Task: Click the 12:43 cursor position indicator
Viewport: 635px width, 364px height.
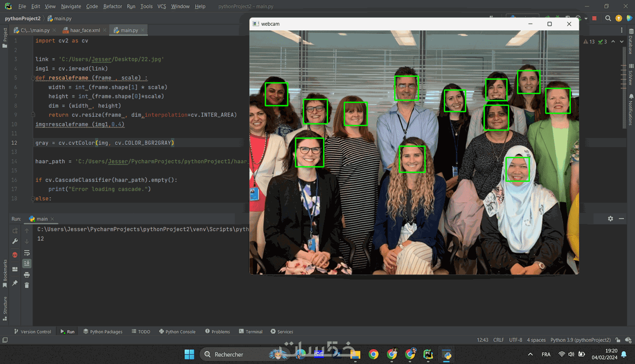Action: coord(482,340)
